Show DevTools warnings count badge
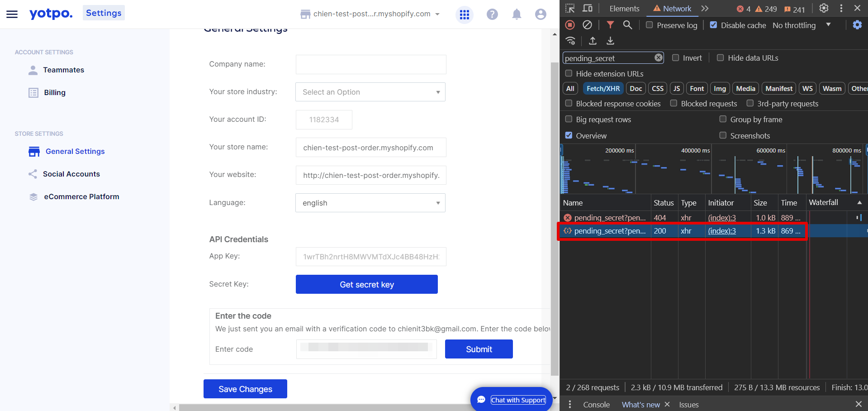868x411 pixels. pyautogui.click(x=766, y=9)
